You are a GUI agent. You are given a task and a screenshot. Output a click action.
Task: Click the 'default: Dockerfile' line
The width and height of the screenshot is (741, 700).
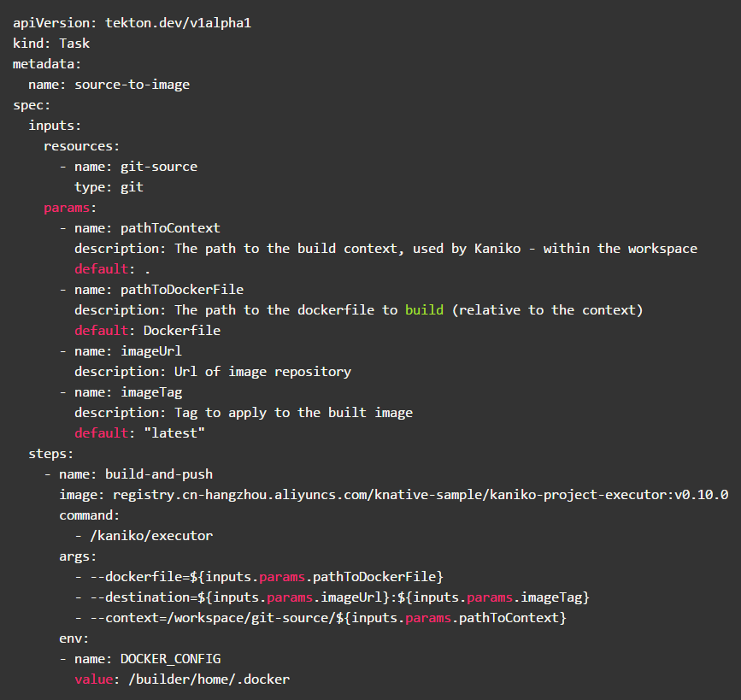pos(147,331)
